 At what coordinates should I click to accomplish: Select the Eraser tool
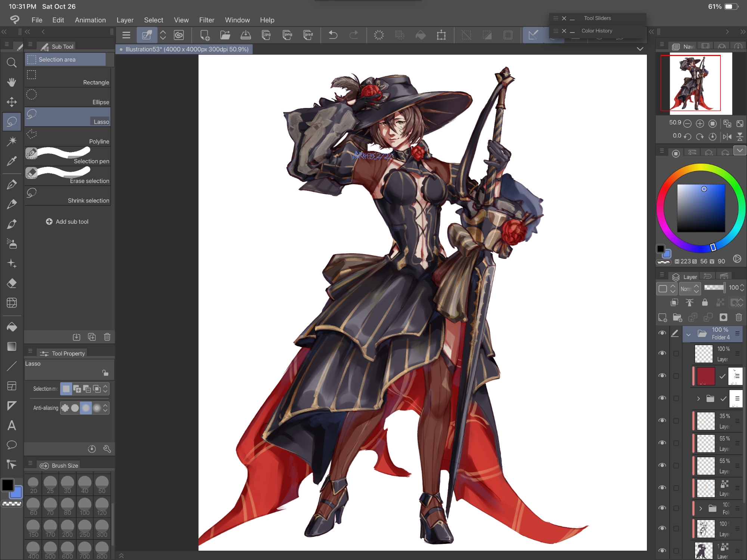12,283
